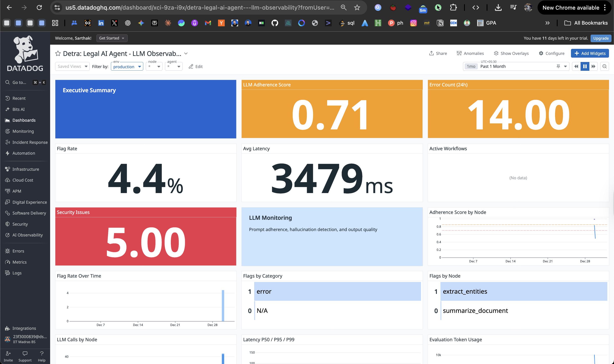Viewport: 614px width, 364px height.
Task: Pause live dashboard updates
Action: (585, 66)
